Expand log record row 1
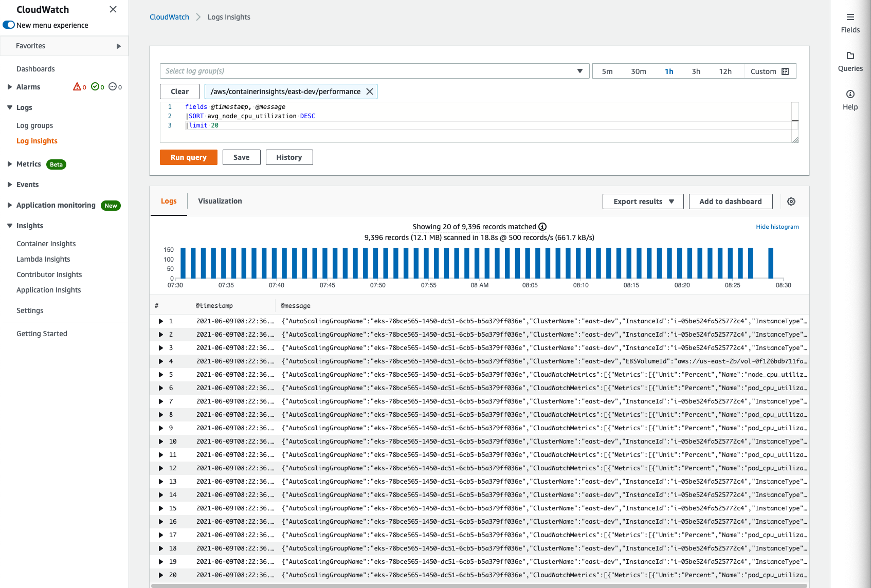This screenshot has height=588, width=871. click(x=161, y=321)
